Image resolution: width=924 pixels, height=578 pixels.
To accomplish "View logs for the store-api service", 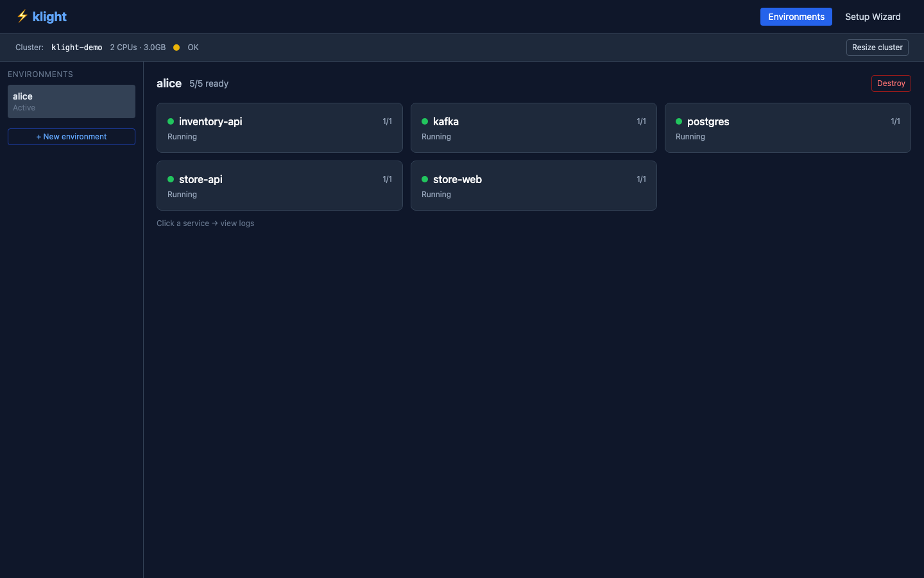I will coord(280,186).
